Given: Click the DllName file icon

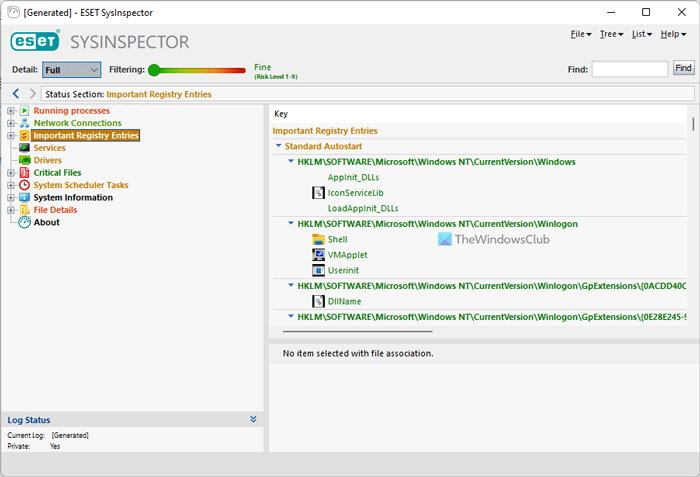Looking at the screenshot, I should tap(318, 301).
